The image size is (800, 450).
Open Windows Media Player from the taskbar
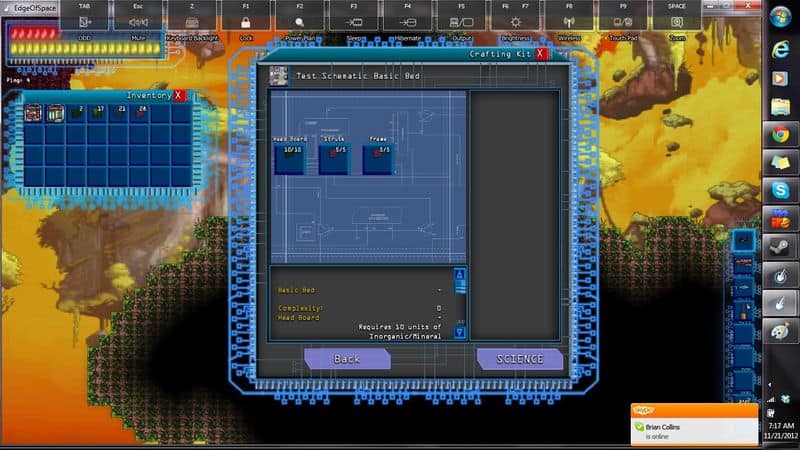click(x=780, y=78)
